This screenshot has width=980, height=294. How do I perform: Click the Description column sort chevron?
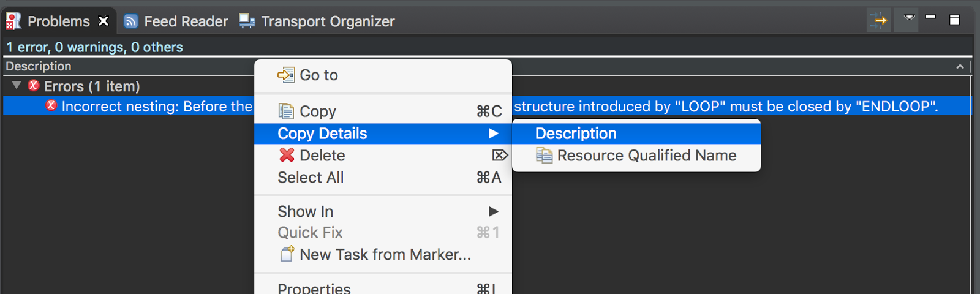(x=960, y=66)
